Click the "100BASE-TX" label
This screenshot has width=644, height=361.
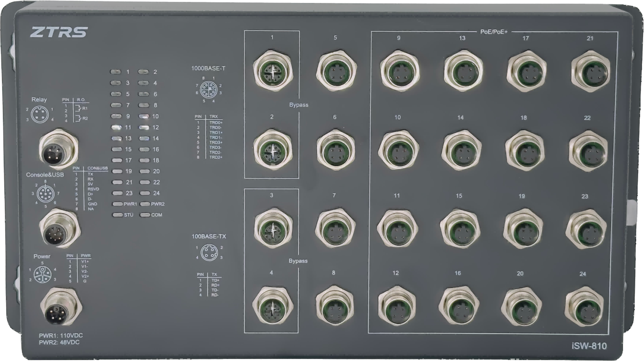pyautogui.click(x=209, y=236)
